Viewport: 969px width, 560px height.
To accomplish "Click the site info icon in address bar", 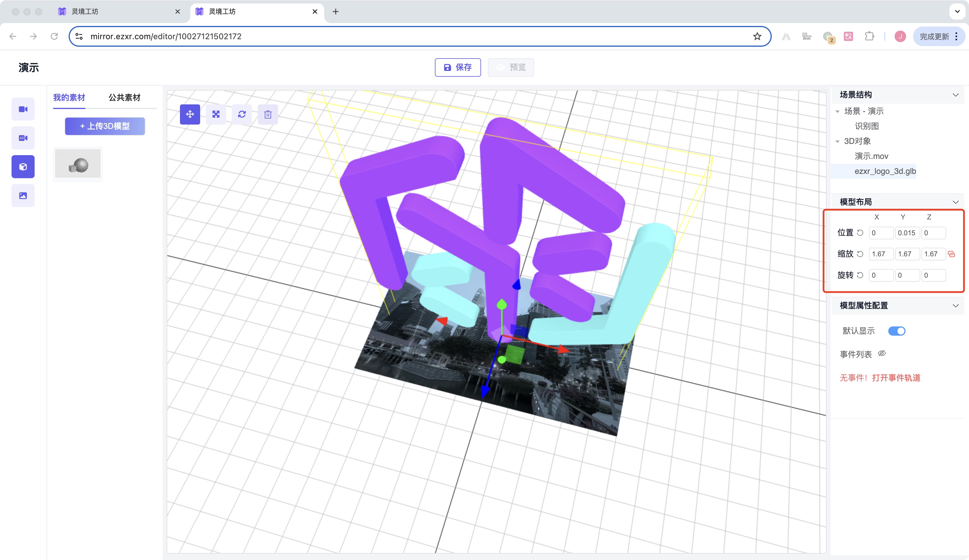I will click(x=79, y=36).
